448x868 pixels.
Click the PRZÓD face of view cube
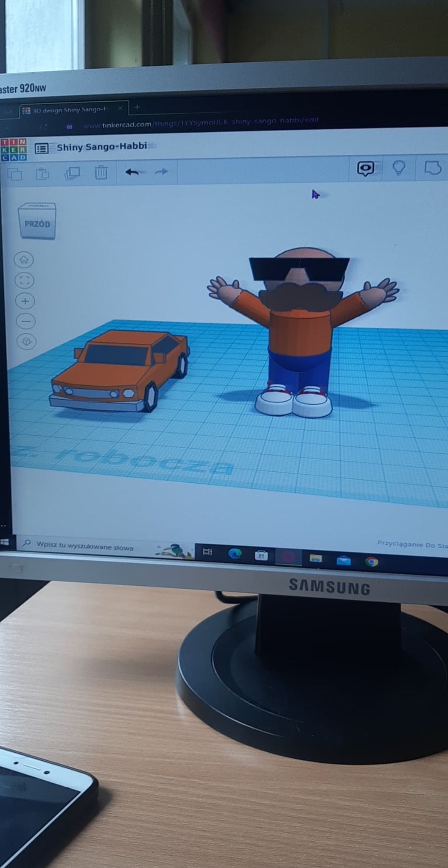tap(37, 224)
